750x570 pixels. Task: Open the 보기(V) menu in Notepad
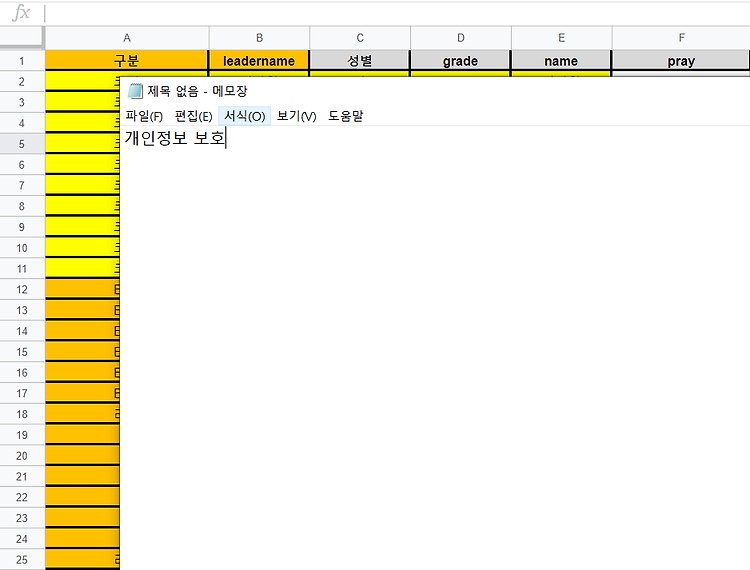[296, 116]
